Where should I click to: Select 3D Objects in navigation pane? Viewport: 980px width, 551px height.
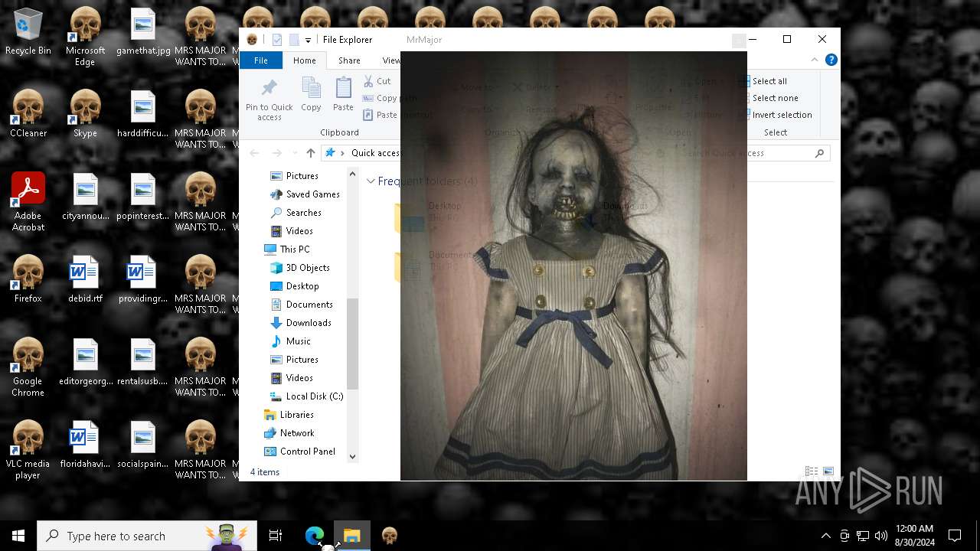[x=299, y=268]
